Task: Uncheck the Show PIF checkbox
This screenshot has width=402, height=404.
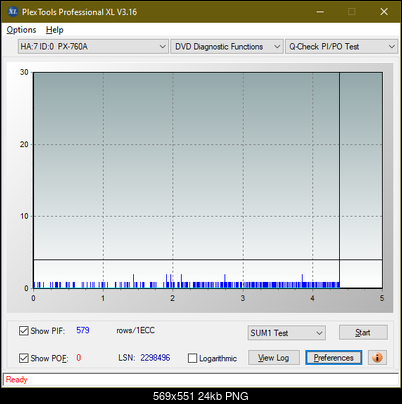Action: pos(24,331)
